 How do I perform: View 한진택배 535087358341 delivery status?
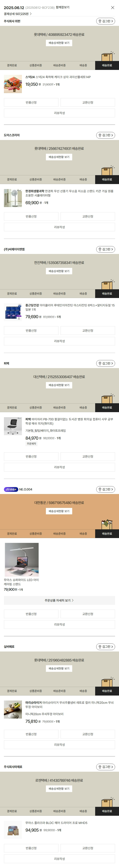pyautogui.click(x=59, y=271)
